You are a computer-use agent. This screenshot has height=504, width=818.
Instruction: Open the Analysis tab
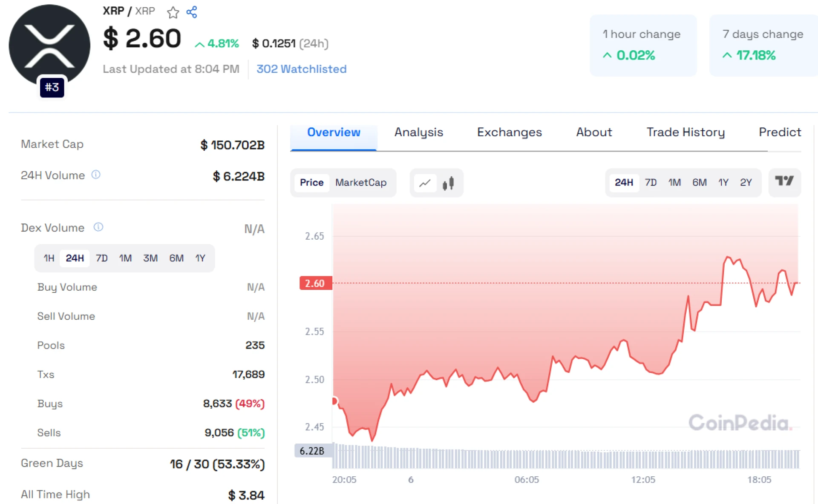[x=418, y=132]
